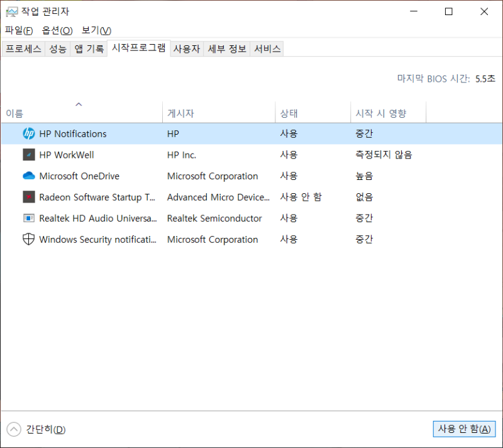The height and width of the screenshot is (448, 503).
Task: Close the 작업 관리자 window
Action: 484,11
